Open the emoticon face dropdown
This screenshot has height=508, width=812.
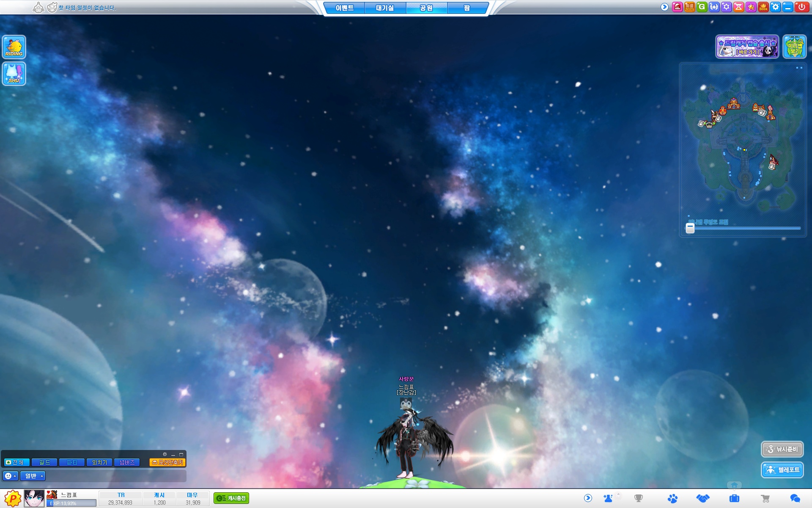tap(11, 476)
